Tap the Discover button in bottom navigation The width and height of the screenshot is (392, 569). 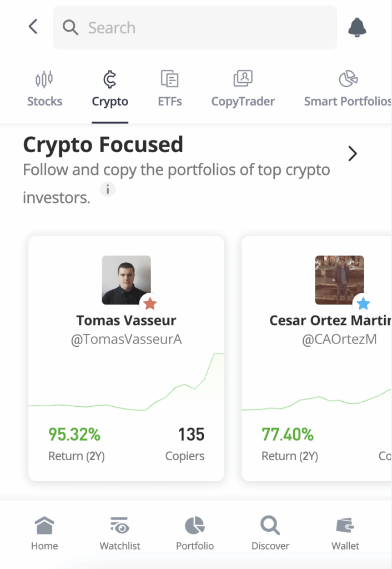click(x=270, y=525)
